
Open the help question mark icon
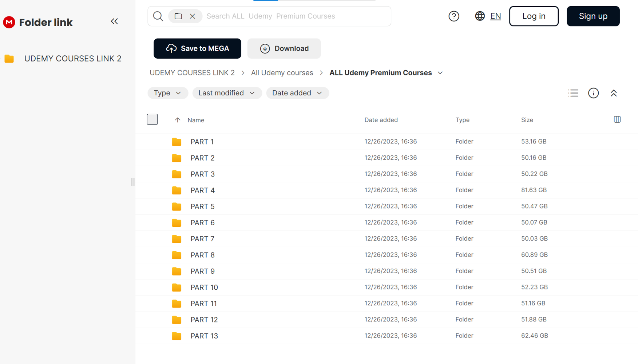click(x=453, y=16)
